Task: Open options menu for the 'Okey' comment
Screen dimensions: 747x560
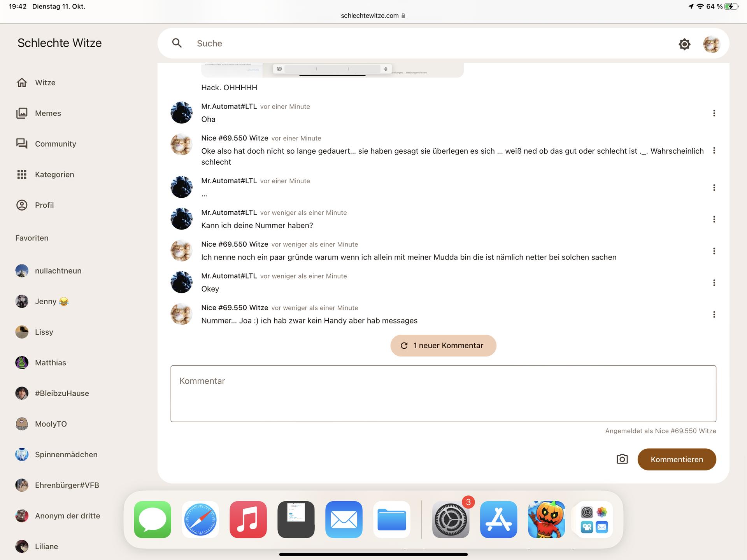Action: pos(714,283)
